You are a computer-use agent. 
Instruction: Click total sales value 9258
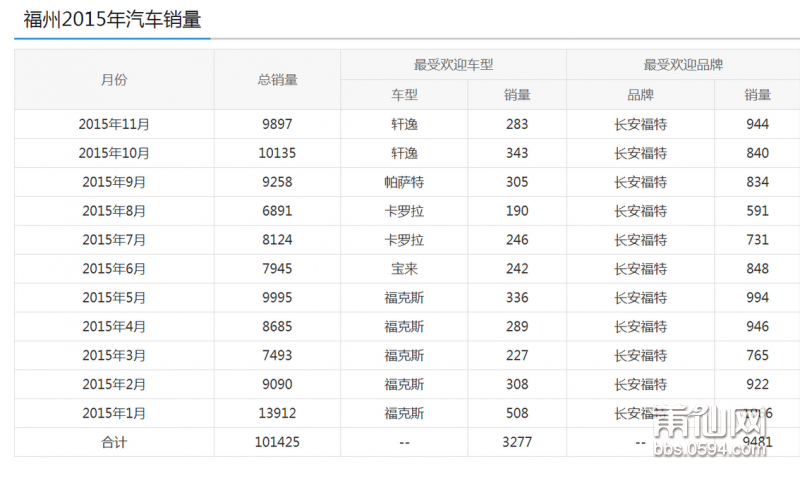coord(277,182)
